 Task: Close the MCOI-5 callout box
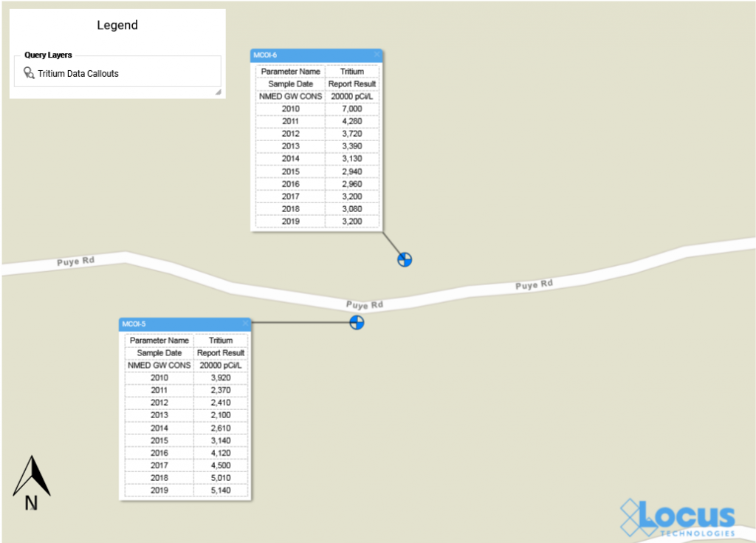[245, 324]
